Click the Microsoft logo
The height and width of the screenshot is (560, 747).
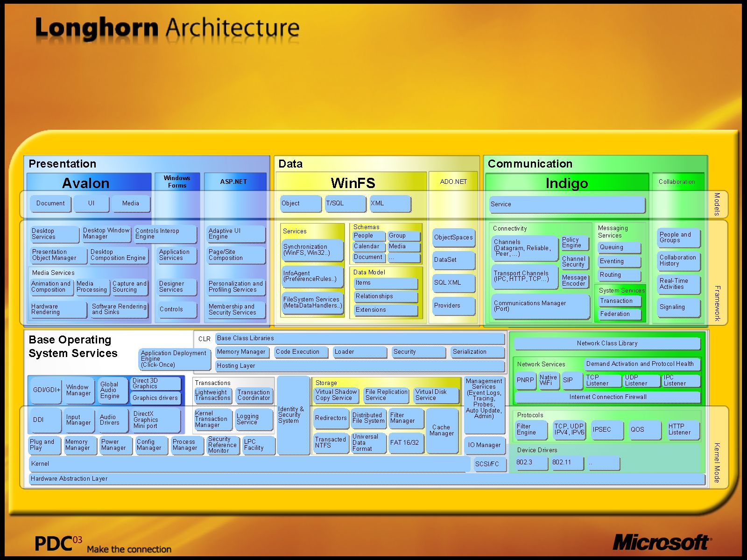click(661, 542)
